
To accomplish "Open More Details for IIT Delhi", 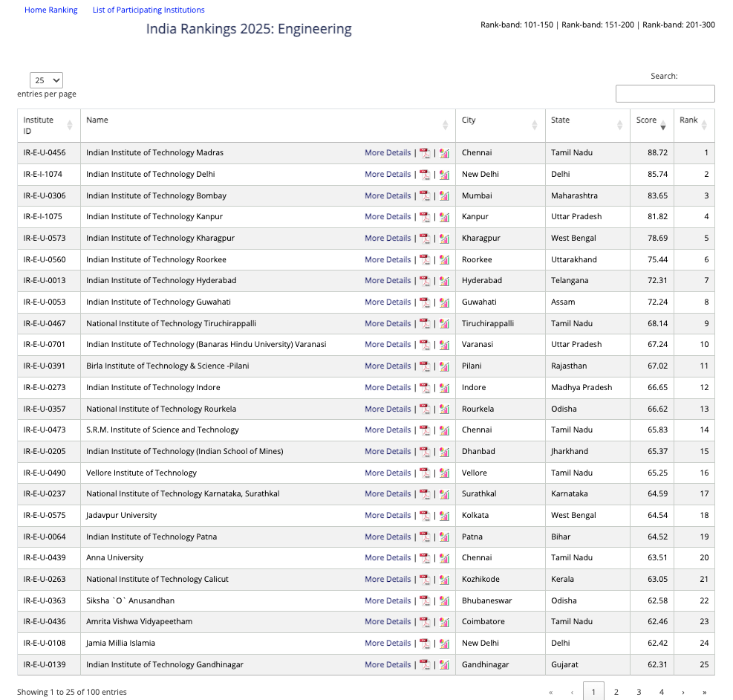I will pyautogui.click(x=388, y=175).
